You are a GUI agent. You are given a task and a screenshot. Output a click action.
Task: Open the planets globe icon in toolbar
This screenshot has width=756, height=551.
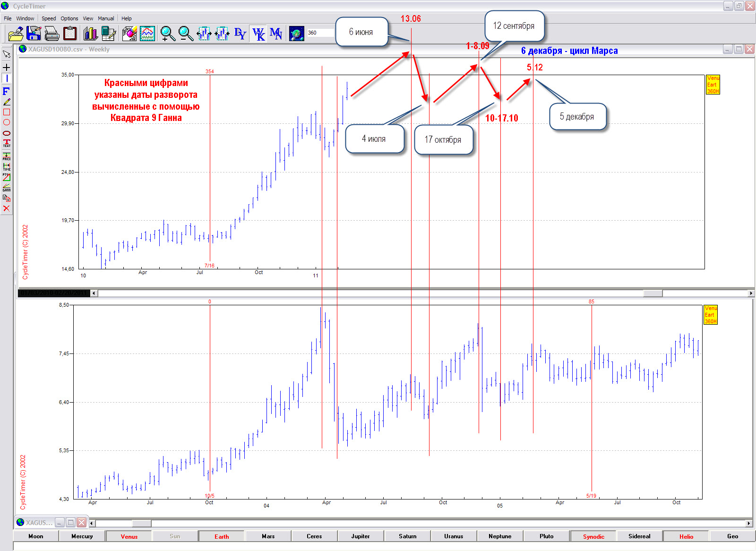(x=296, y=34)
